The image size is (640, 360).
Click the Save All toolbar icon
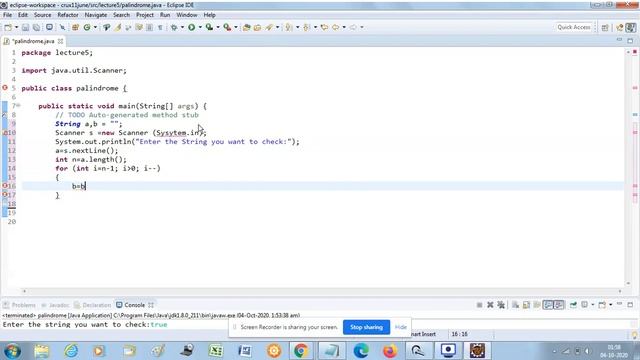[x=36, y=27]
